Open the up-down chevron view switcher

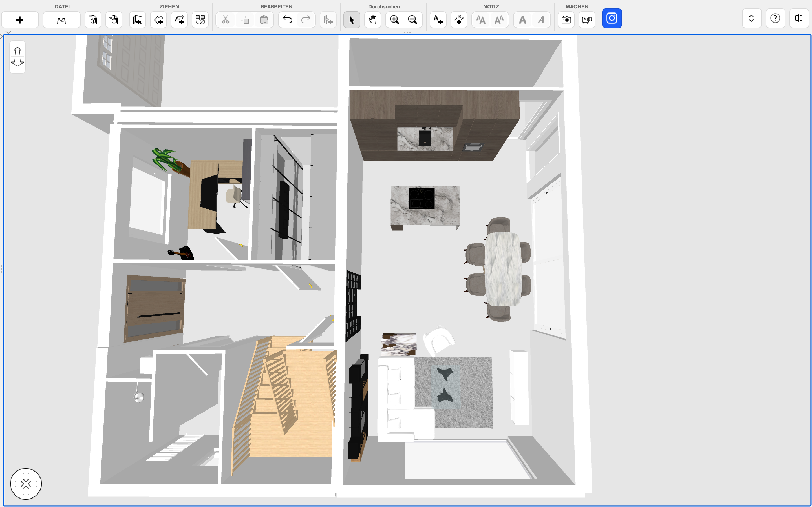pos(751,18)
